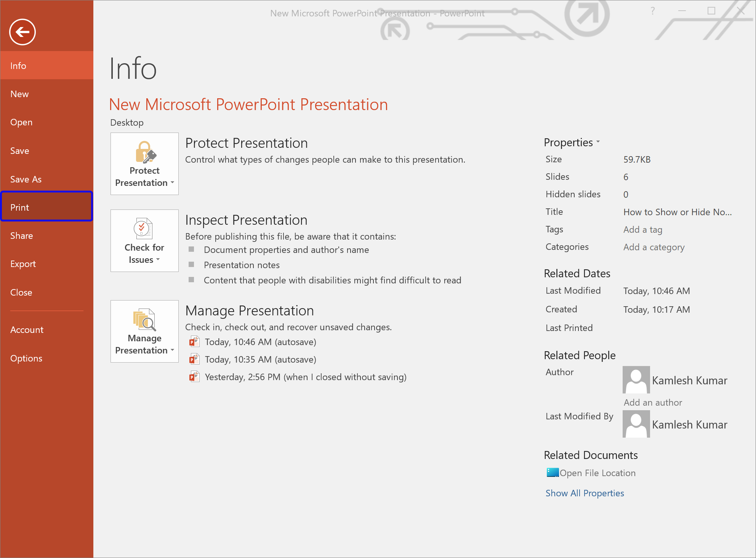Screen dimensions: 756x558
Task: Click Open File Location link text
Action: (597, 473)
